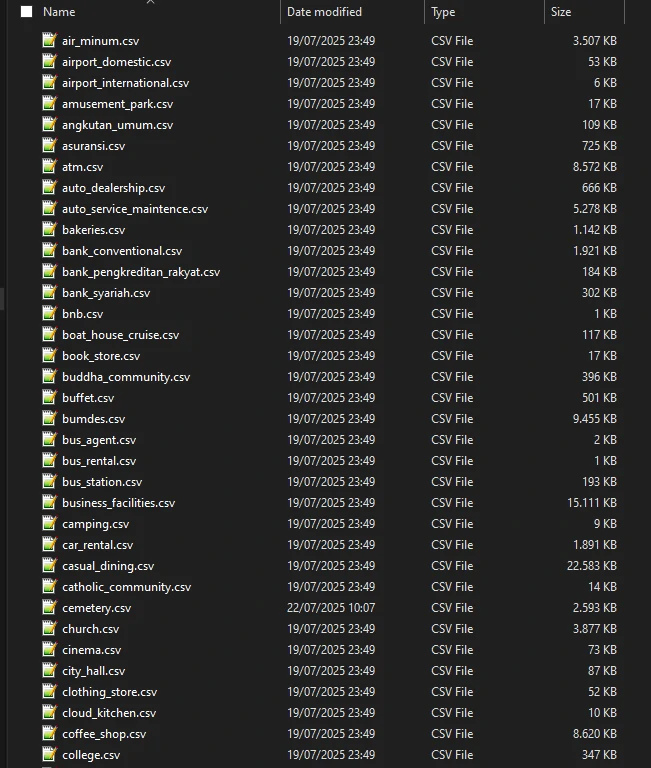Select the buddha_community.csv filename
651x768 pixels.
pyautogui.click(x=125, y=377)
